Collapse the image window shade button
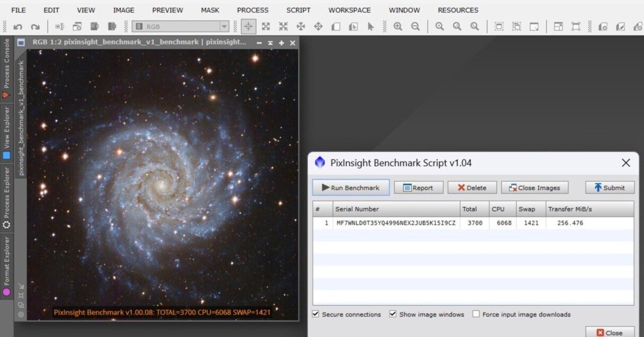The height and width of the screenshot is (337, 644). pyautogui.click(x=271, y=43)
